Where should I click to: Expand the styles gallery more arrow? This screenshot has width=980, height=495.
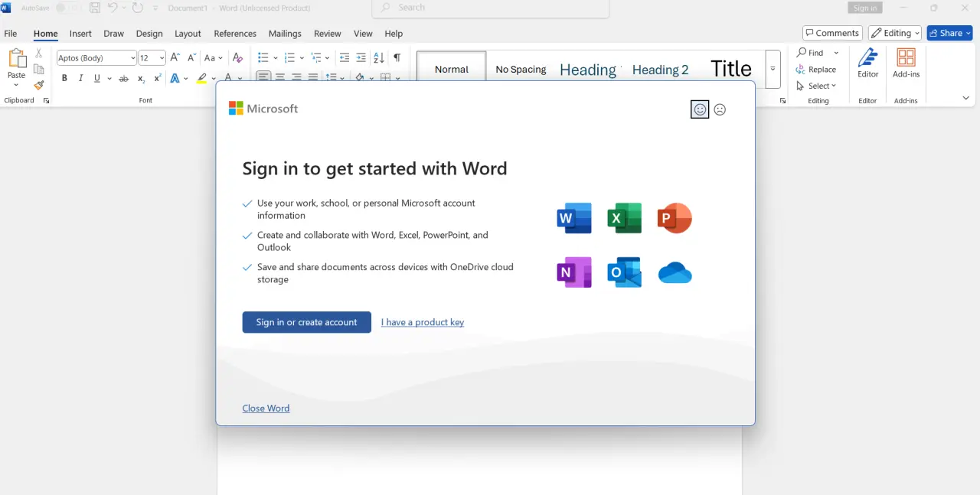tap(773, 69)
